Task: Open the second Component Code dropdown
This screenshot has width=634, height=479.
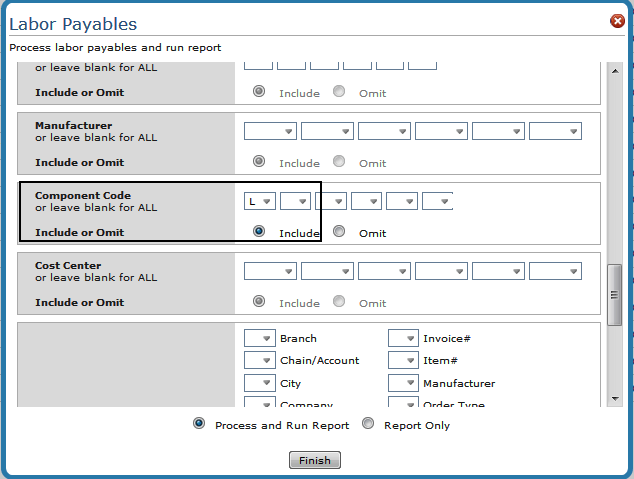Action: point(296,201)
